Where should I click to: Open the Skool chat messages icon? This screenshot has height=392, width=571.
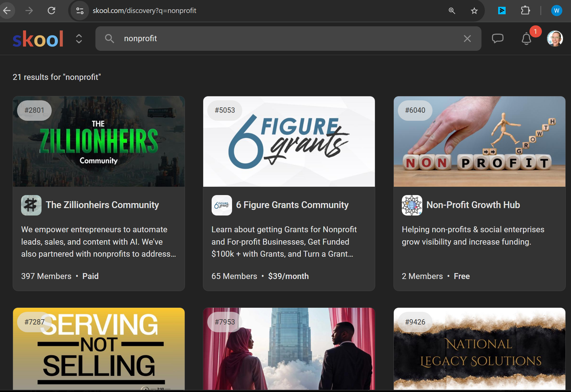tap(498, 38)
